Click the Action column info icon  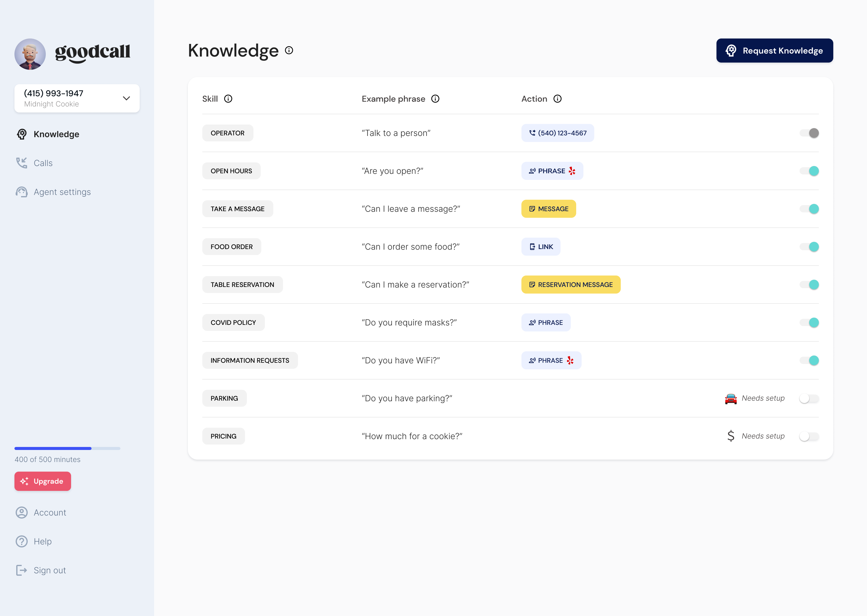pos(557,99)
